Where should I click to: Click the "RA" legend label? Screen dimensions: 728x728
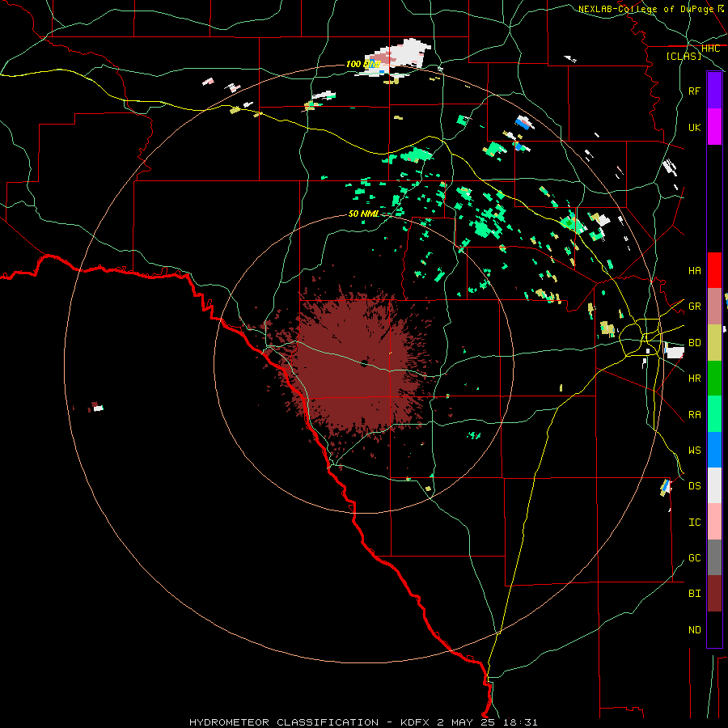(695, 415)
